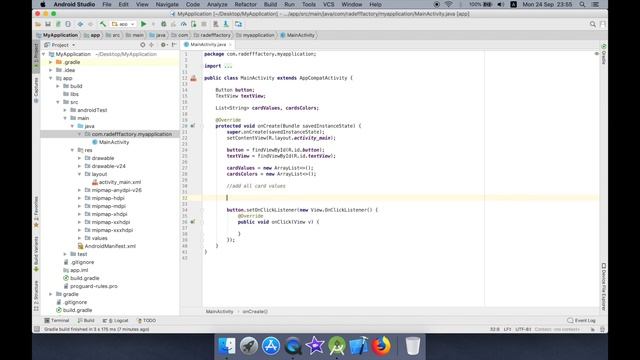Start debugging with the bug icon

[163, 24]
